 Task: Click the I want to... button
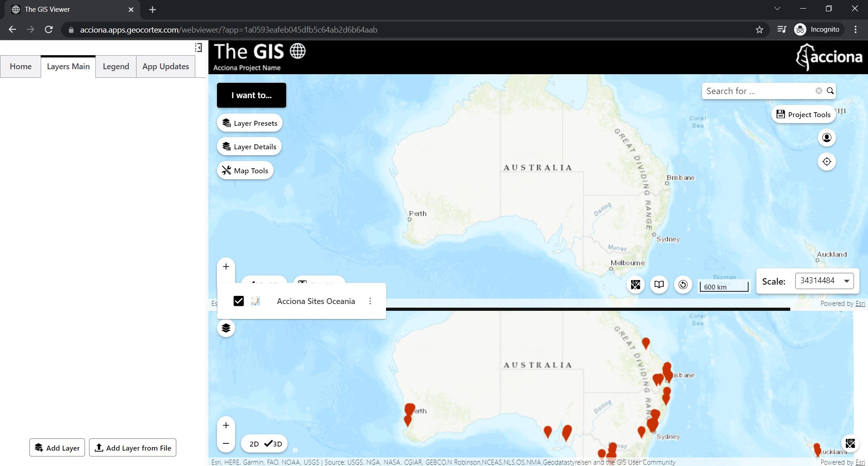tap(251, 95)
